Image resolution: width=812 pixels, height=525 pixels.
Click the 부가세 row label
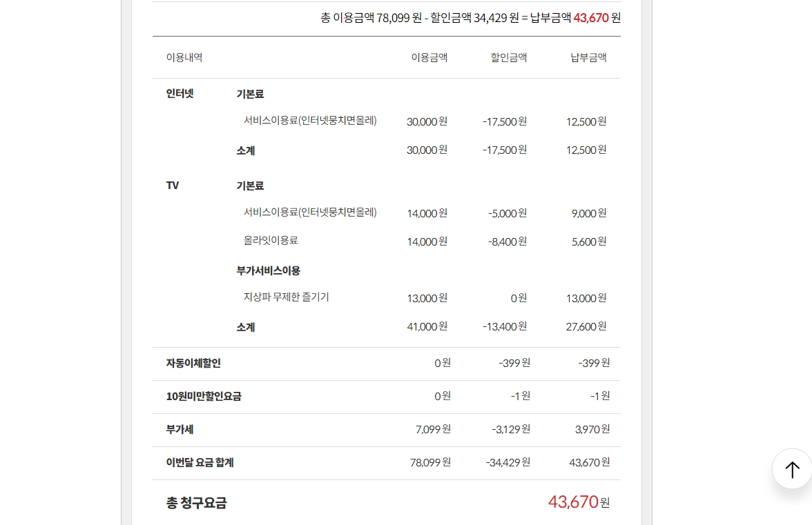click(180, 429)
